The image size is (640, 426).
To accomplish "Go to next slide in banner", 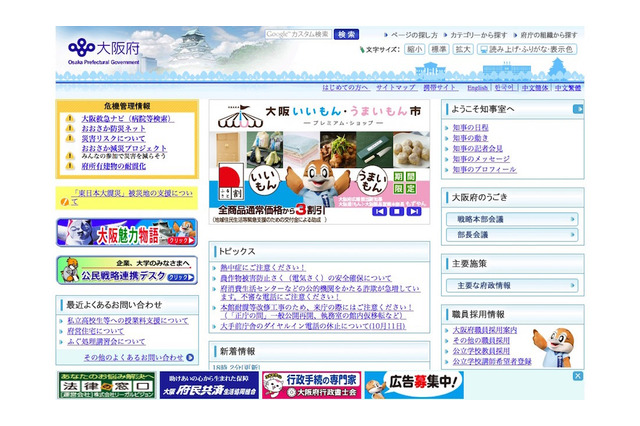I will pos(413,211).
